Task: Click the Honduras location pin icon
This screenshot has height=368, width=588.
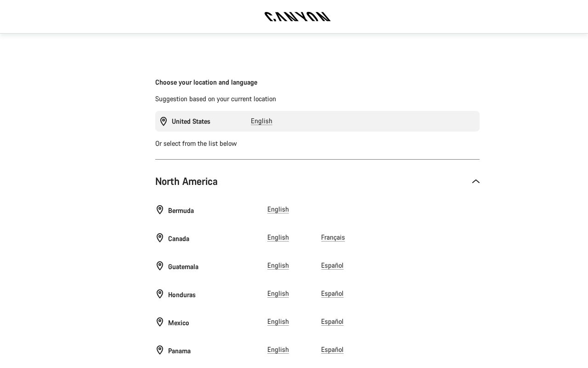Action: pos(159,294)
